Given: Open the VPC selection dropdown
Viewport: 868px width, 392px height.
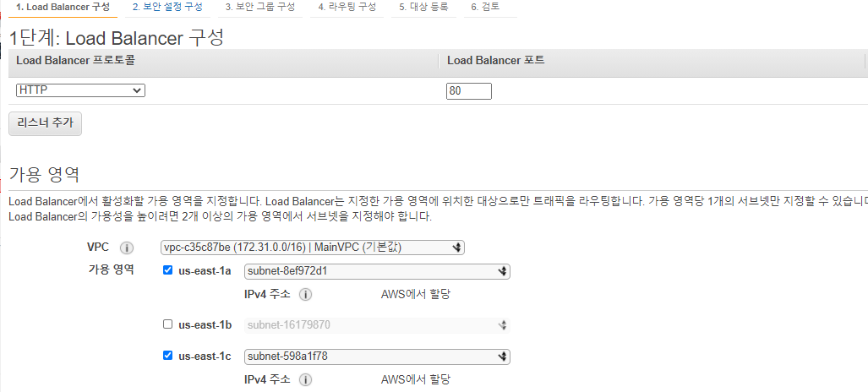Looking at the screenshot, I should coord(313,248).
